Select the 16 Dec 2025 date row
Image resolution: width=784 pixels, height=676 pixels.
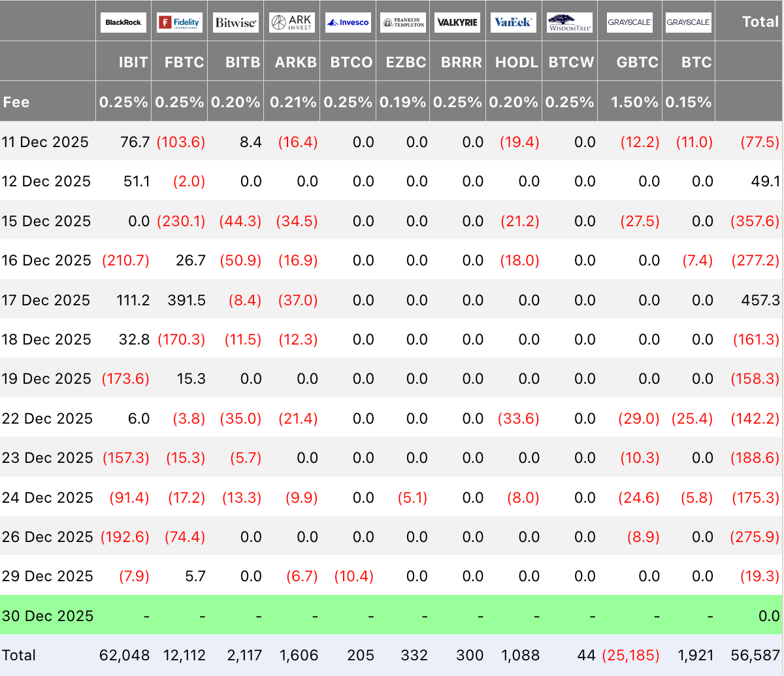click(392, 260)
